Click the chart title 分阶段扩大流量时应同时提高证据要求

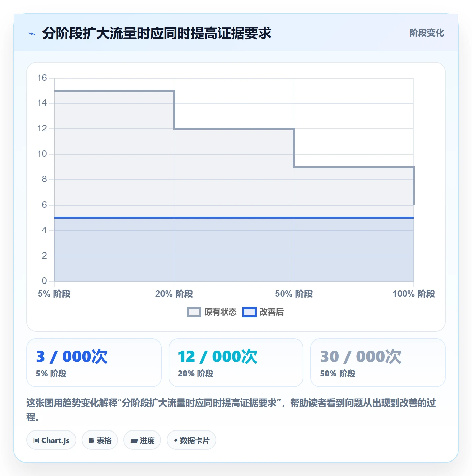coord(157,33)
